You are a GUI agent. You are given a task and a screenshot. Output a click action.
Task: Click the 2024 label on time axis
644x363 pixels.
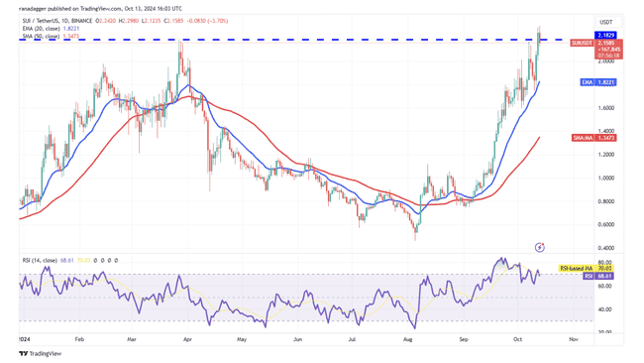[x=25, y=339]
